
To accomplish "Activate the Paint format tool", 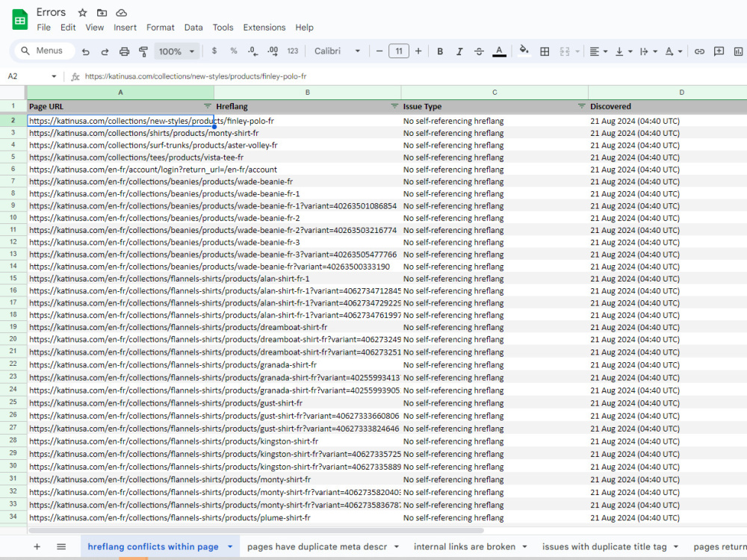I will pos(143,52).
